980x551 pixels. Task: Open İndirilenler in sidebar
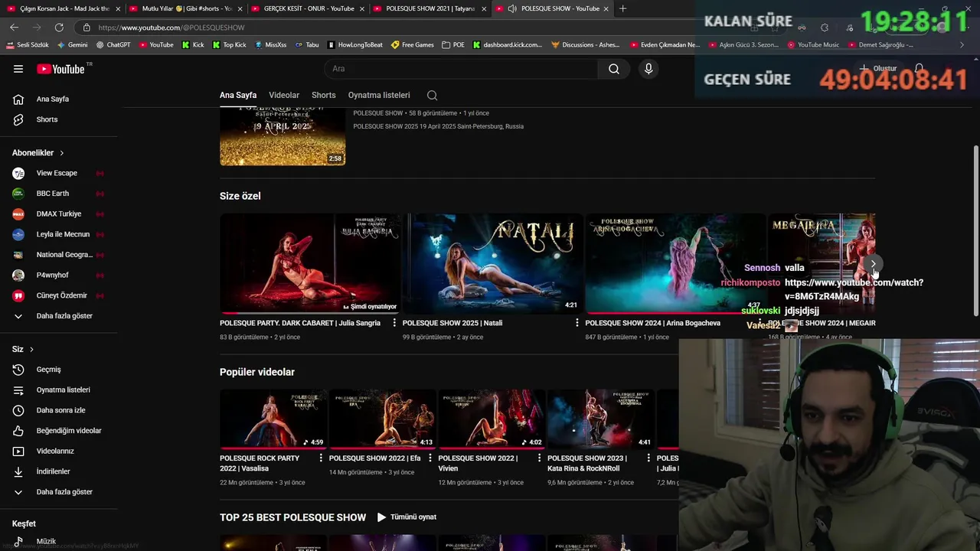[x=58, y=471]
